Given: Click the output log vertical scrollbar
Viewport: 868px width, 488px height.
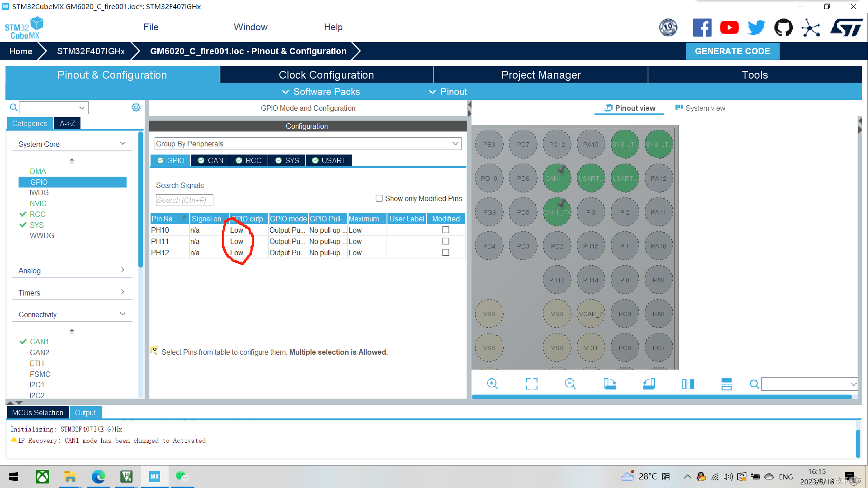Looking at the screenshot, I should click(858, 443).
